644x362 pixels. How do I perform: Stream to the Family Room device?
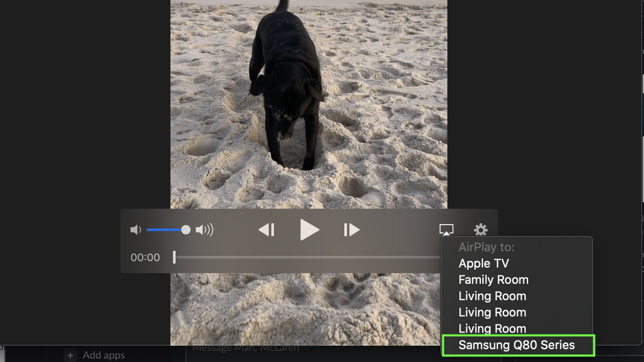(x=493, y=279)
